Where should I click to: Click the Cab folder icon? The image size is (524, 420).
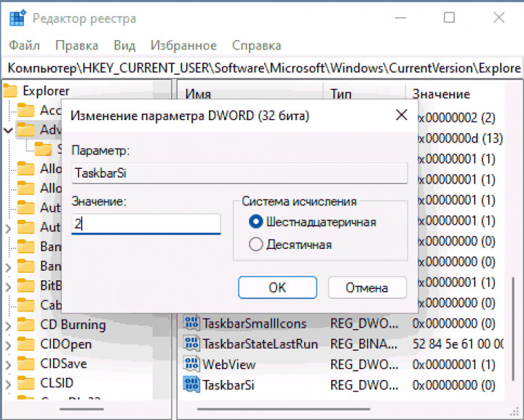coord(25,305)
